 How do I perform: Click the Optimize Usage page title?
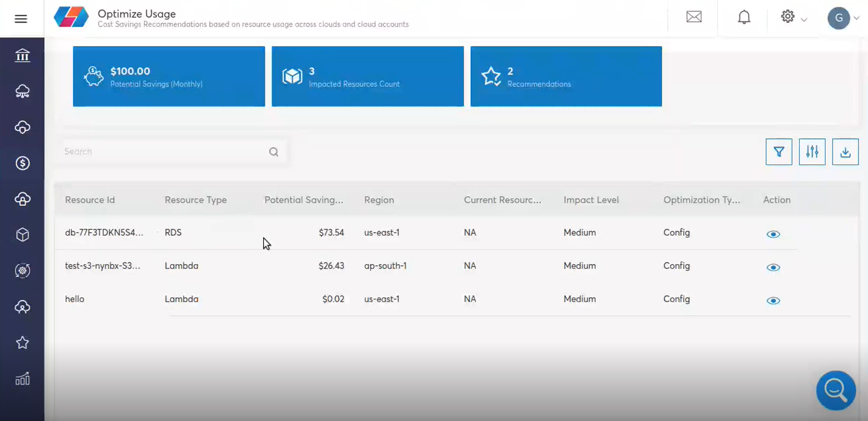click(137, 14)
